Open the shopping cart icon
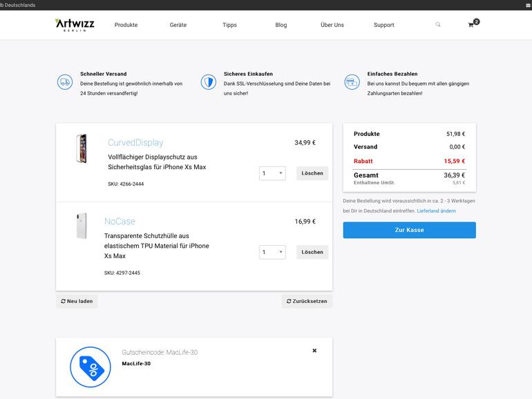 click(471, 25)
